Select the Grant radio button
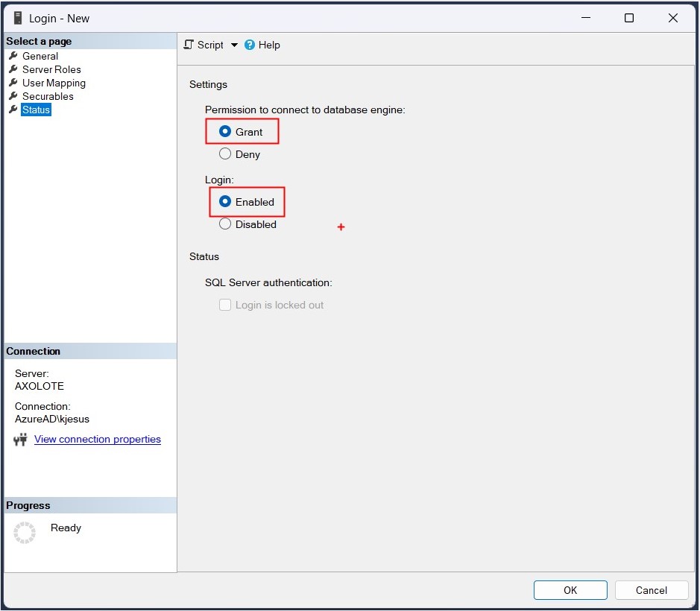The height and width of the screenshot is (611, 700). click(225, 131)
